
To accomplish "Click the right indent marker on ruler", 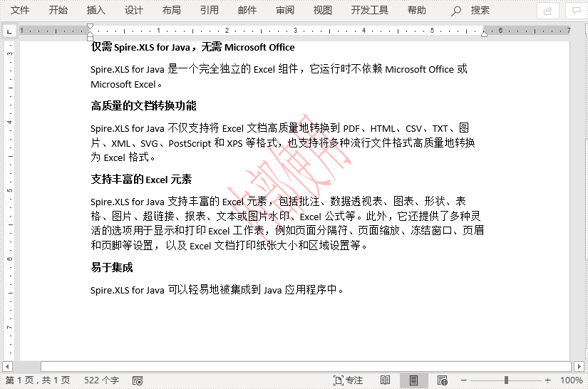I will 484,34.
